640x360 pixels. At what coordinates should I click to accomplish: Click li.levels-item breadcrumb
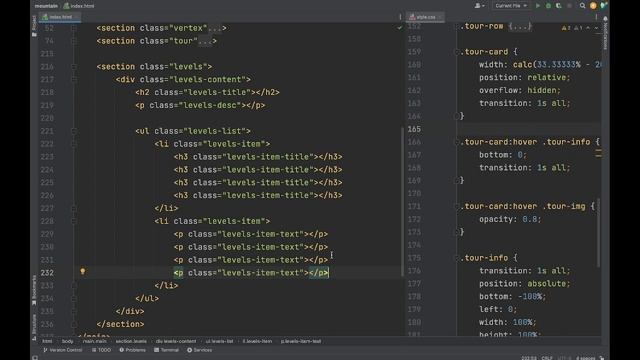tap(257, 341)
